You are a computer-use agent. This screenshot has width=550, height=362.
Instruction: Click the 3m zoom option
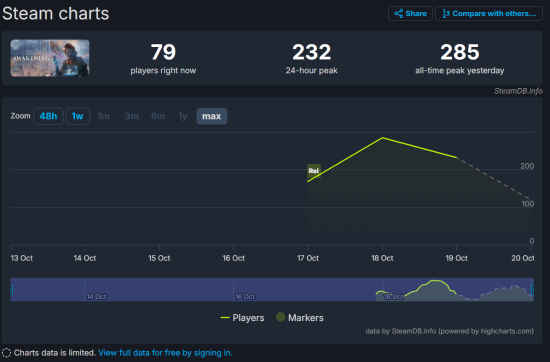point(132,116)
